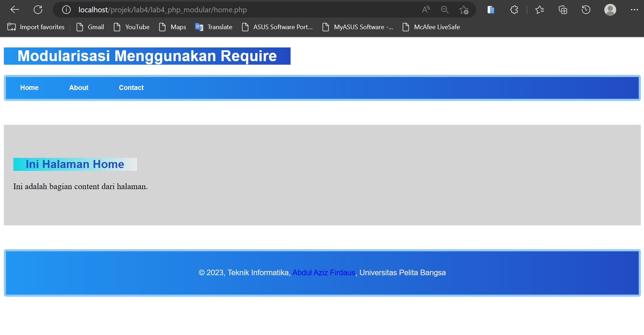This screenshot has width=644, height=335.
Task: Add this page to favorites via star icon
Action: point(464,10)
